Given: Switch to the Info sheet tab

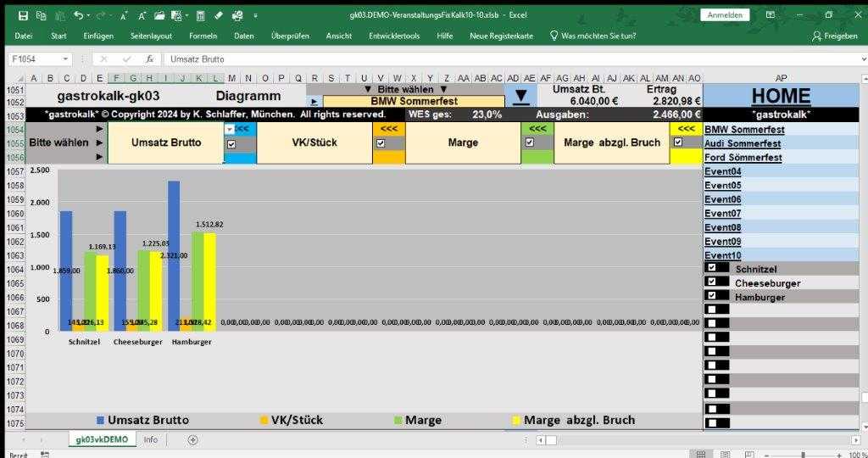Looking at the screenshot, I should (150, 439).
